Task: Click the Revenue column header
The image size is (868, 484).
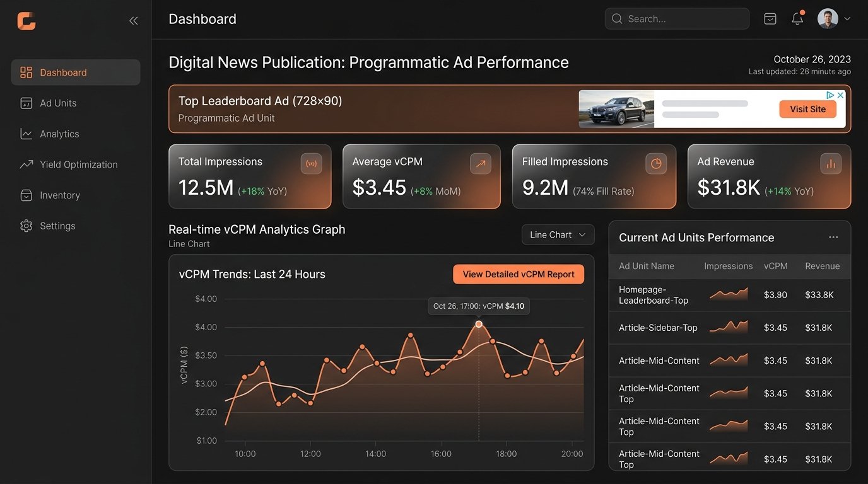Action: (x=823, y=266)
